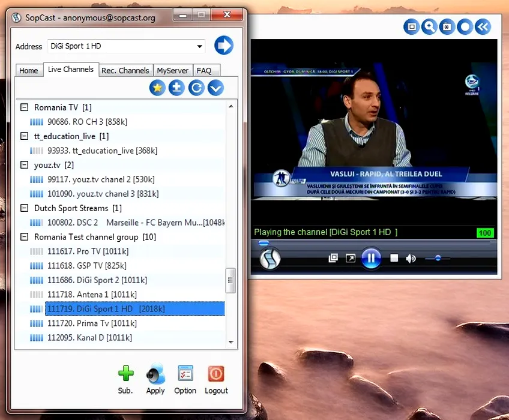This screenshot has width=509, height=420.
Task: Open the Address dropdown list
Action: click(199, 46)
